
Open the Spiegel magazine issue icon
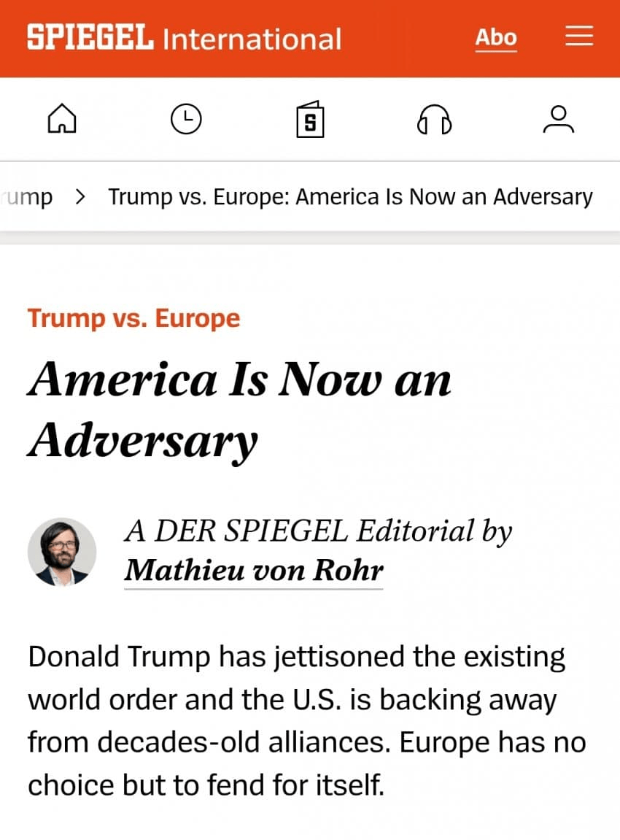click(310, 119)
